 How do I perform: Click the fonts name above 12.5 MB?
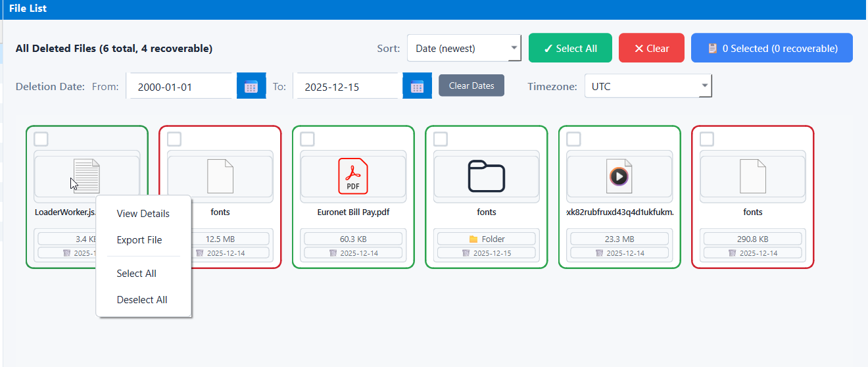pos(220,212)
